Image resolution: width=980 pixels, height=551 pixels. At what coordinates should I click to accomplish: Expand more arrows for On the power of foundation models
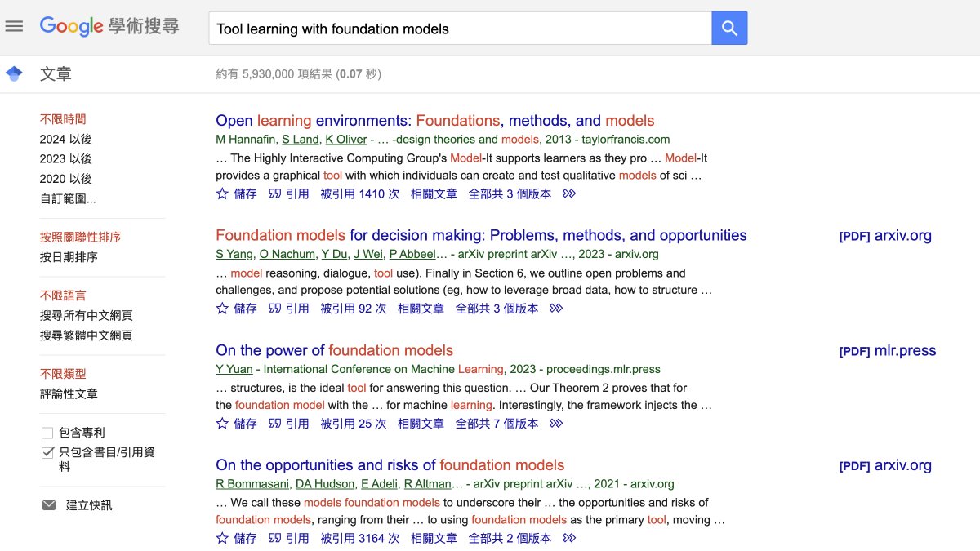pyautogui.click(x=556, y=424)
